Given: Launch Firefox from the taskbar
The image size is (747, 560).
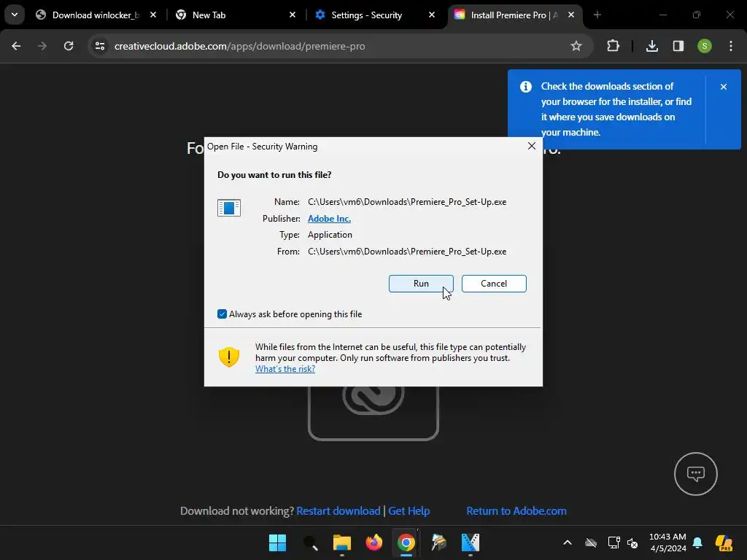Looking at the screenshot, I should pyautogui.click(x=374, y=542).
